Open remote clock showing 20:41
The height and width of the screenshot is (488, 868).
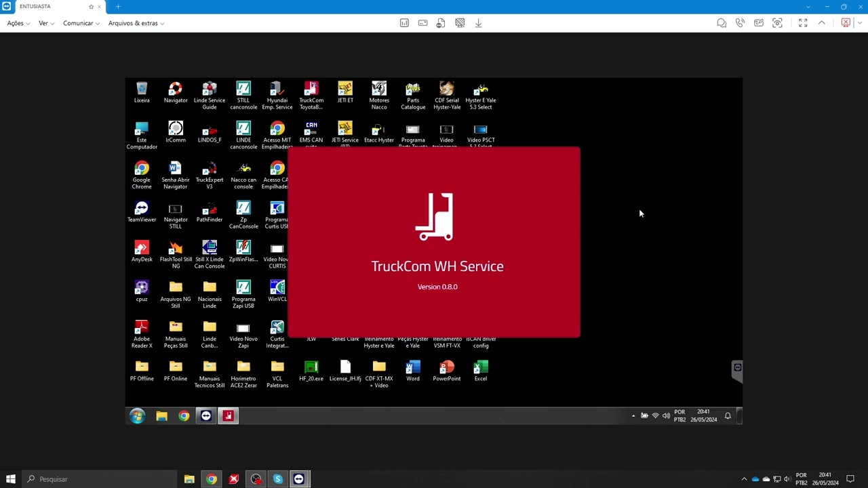(x=703, y=415)
